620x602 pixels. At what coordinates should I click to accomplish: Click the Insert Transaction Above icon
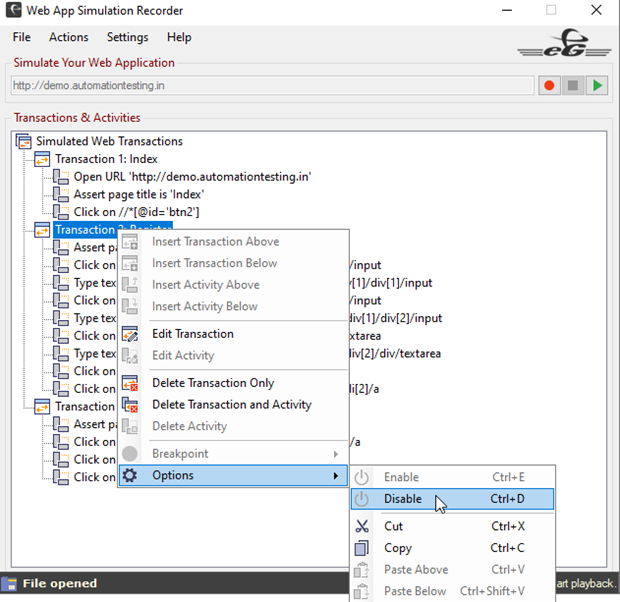(130, 242)
